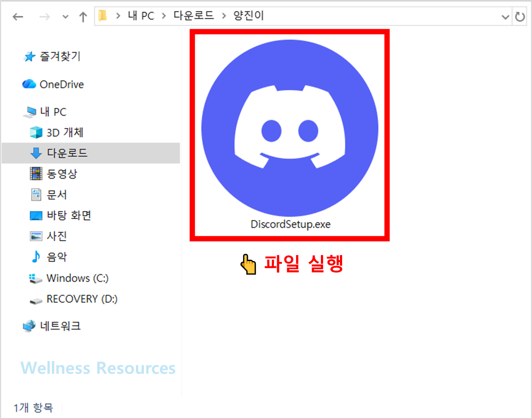Screen dimensions: 532x419
Task: Select 양진이 in the address path
Action: tap(249, 16)
